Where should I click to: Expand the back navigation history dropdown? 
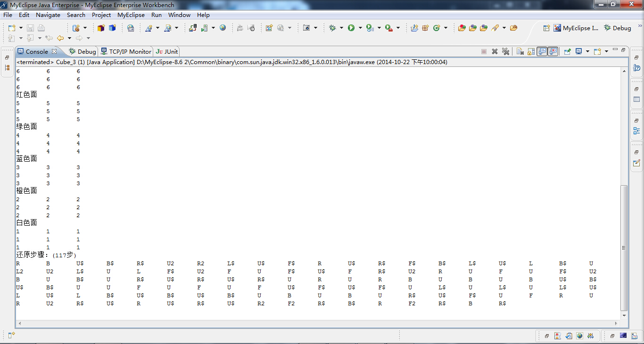click(69, 38)
